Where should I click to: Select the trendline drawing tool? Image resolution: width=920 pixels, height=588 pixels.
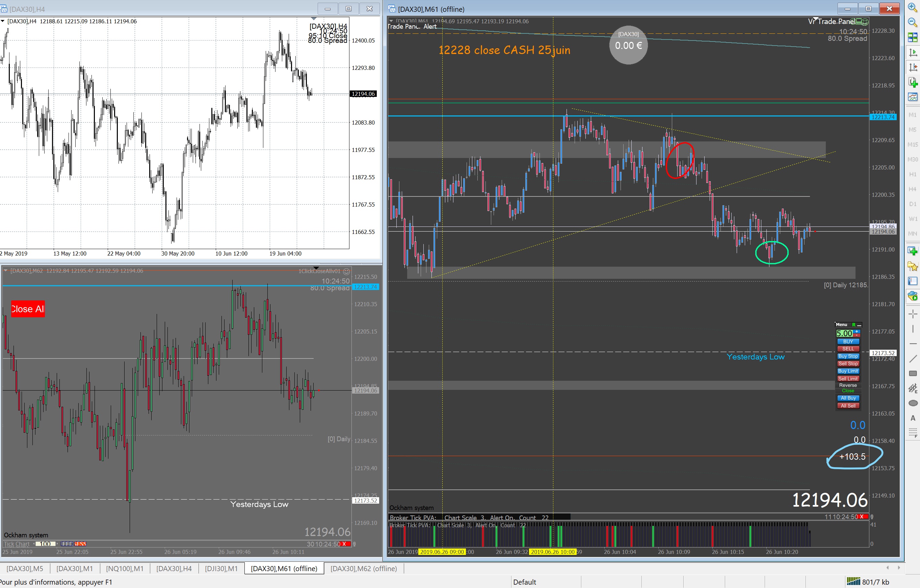tap(913, 358)
